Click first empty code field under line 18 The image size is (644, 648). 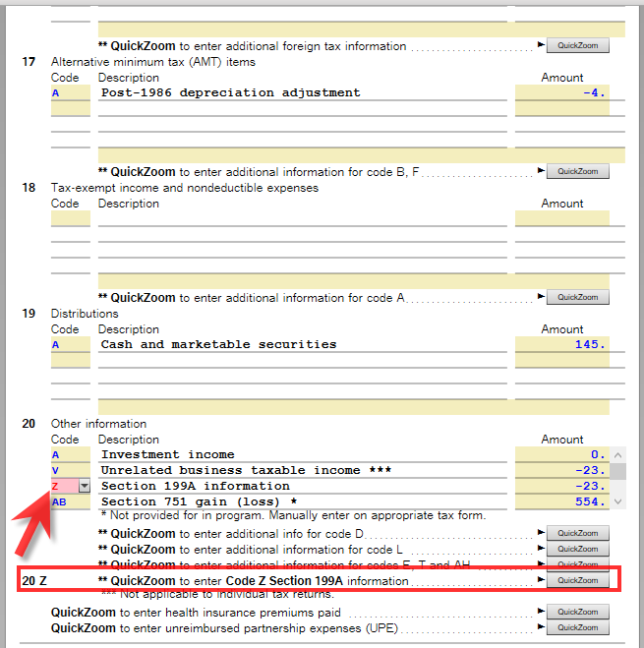pos(70,219)
